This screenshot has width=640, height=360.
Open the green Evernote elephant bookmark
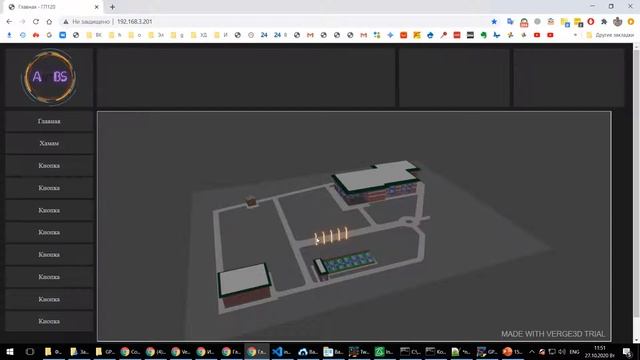coord(484,35)
